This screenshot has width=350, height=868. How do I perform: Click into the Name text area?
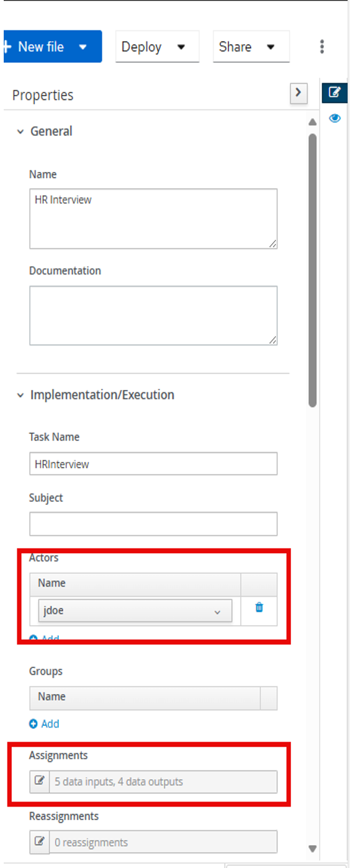point(153,219)
